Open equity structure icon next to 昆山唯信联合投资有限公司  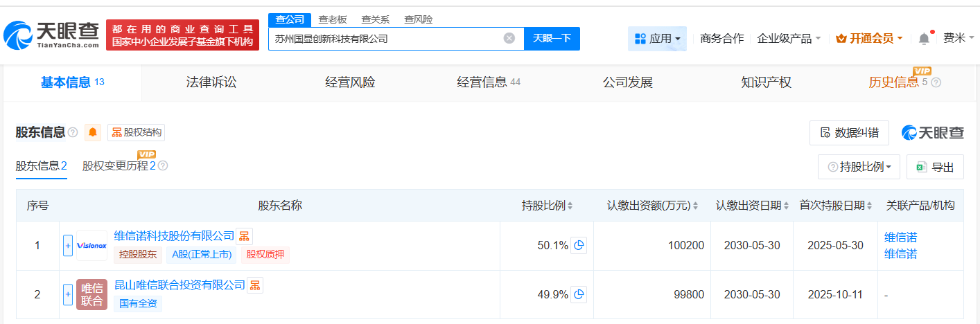255,285
